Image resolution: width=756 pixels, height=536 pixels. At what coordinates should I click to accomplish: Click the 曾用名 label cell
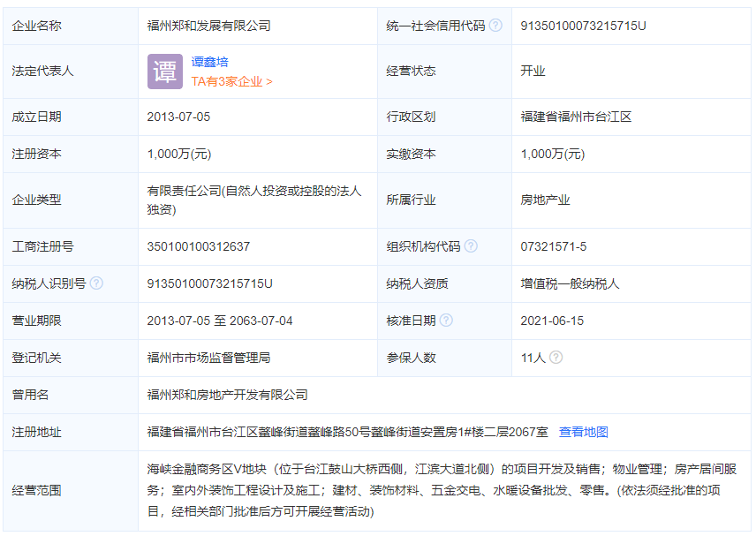(71, 395)
